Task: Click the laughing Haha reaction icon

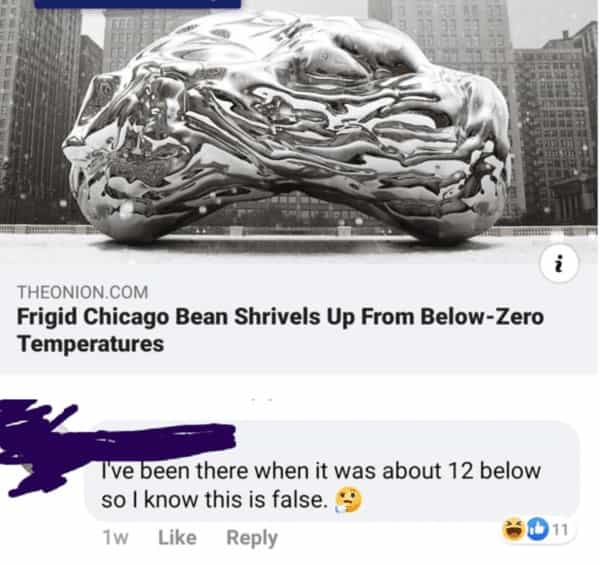Action: (514, 529)
